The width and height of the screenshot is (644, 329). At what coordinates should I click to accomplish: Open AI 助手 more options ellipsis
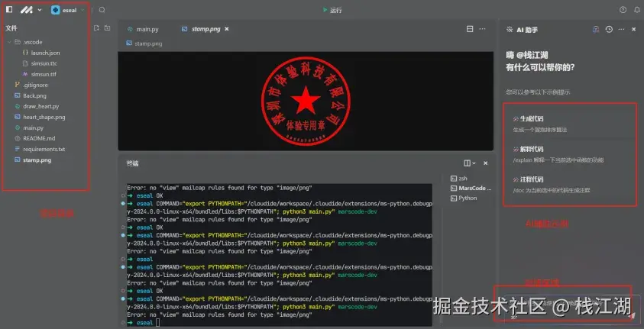pos(621,29)
